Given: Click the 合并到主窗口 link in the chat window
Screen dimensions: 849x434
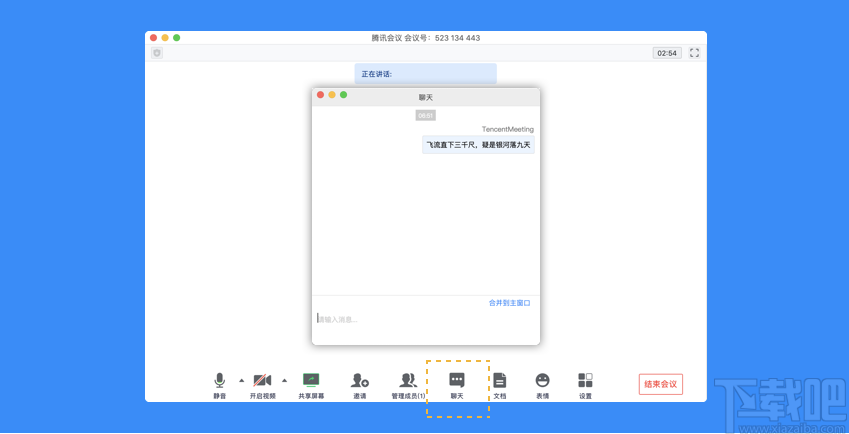Looking at the screenshot, I should click(510, 303).
